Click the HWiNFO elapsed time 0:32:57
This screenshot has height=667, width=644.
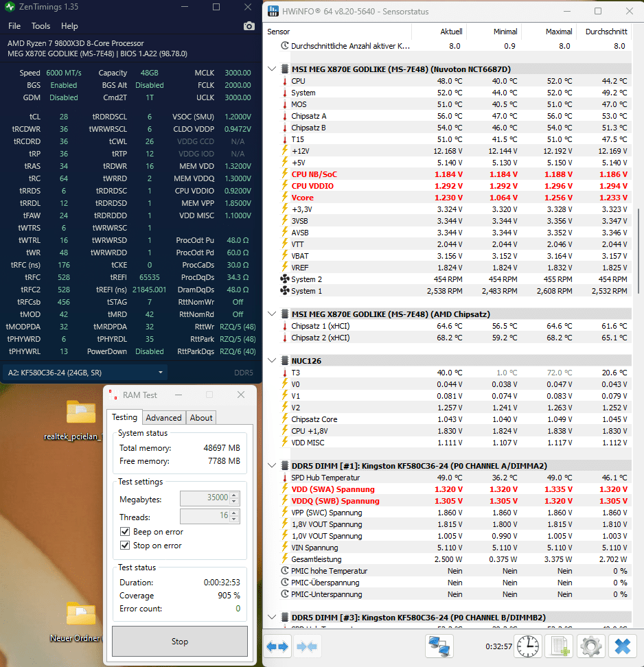click(498, 646)
